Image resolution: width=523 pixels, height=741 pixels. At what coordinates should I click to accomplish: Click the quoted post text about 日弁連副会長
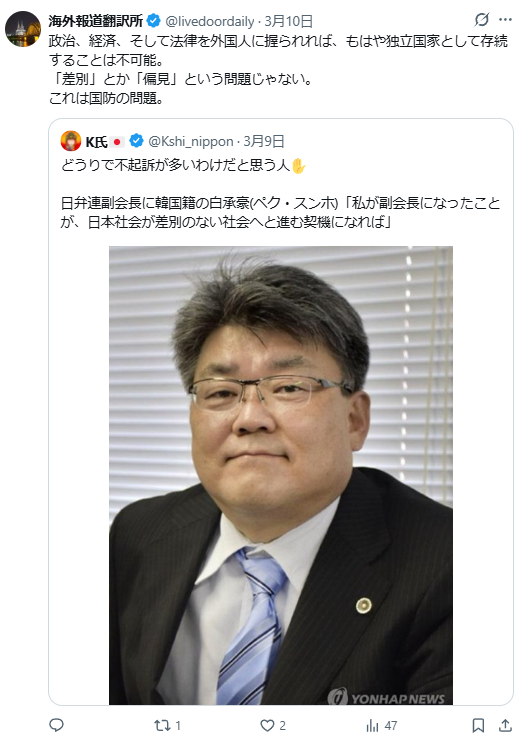click(x=280, y=213)
